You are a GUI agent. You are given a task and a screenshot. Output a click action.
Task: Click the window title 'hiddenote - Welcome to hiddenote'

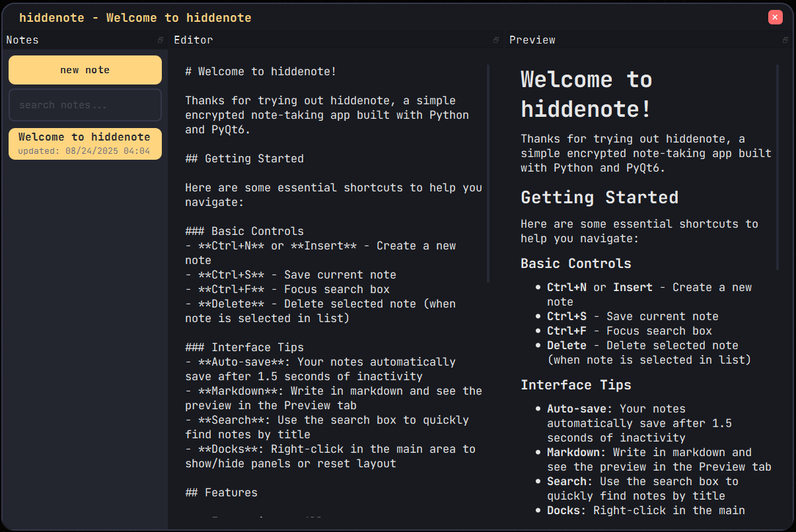tap(135, 18)
